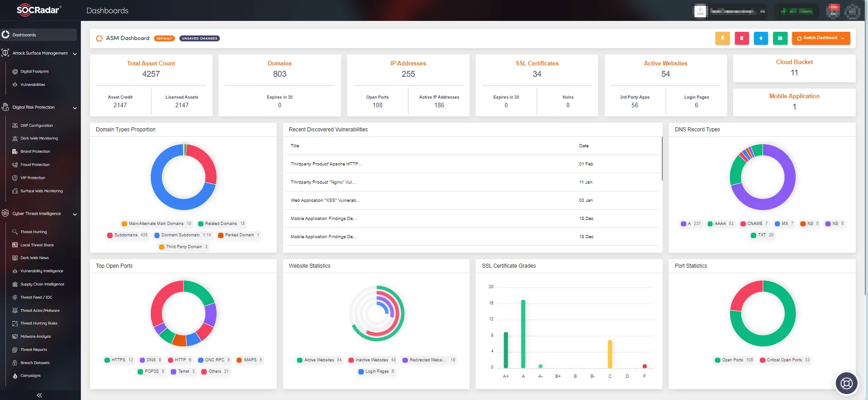Delete dashboard using red trash icon
The image size is (868, 400).
(742, 38)
